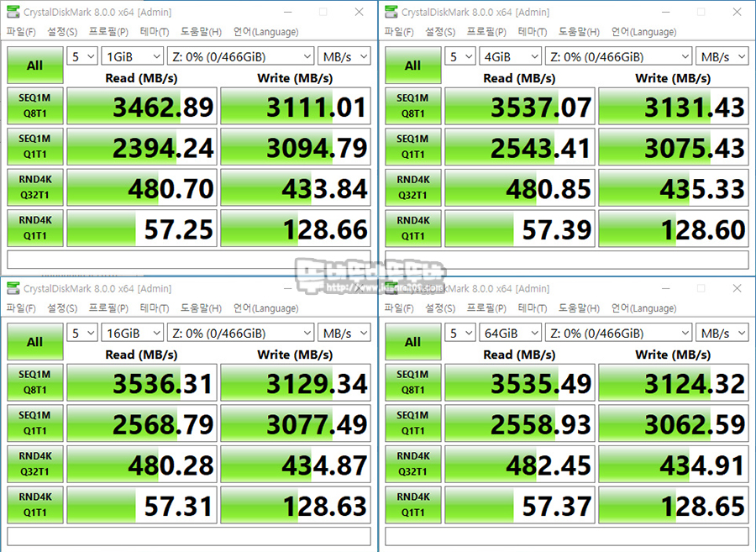Screen dimensions: 756x552
Task: Start SEQ1M Q1T1 test in the 16GiB window
Action: click(35, 423)
